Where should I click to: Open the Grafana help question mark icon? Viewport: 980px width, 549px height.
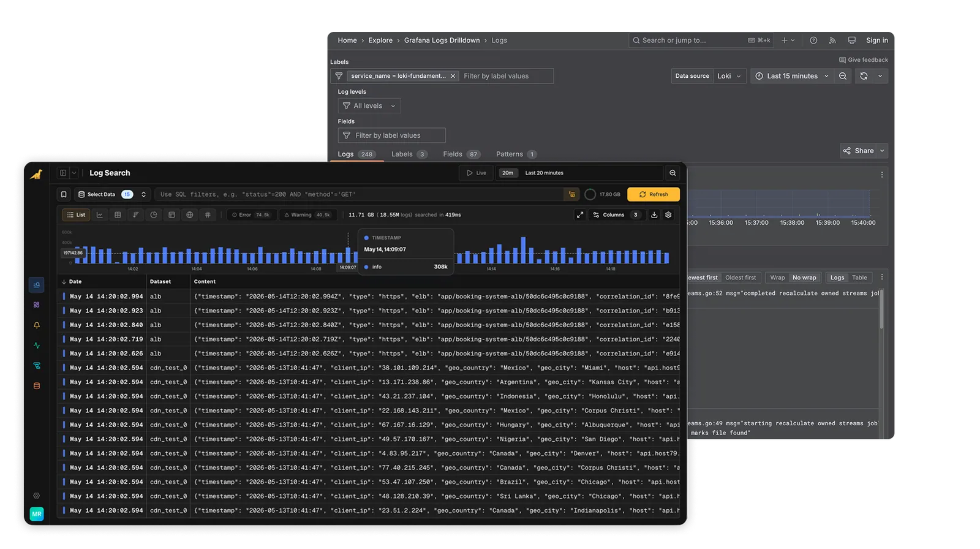pyautogui.click(x=813, y=40)
